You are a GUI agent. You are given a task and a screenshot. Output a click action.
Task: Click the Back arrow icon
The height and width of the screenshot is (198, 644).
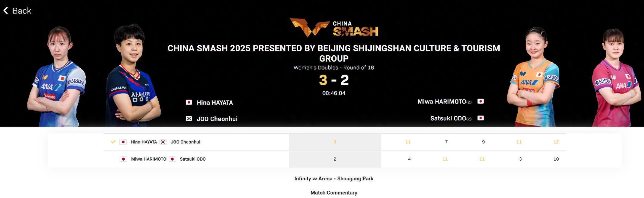6,11
